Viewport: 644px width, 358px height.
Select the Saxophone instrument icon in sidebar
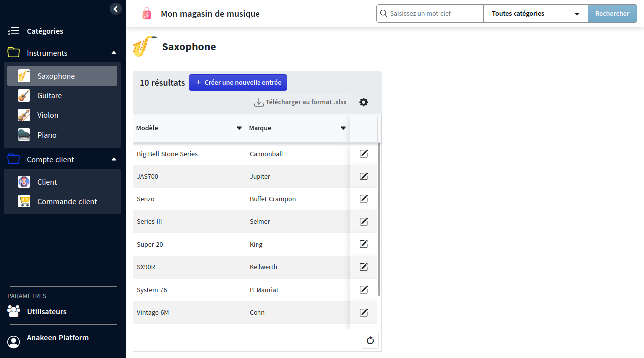(x=24, y=76)
